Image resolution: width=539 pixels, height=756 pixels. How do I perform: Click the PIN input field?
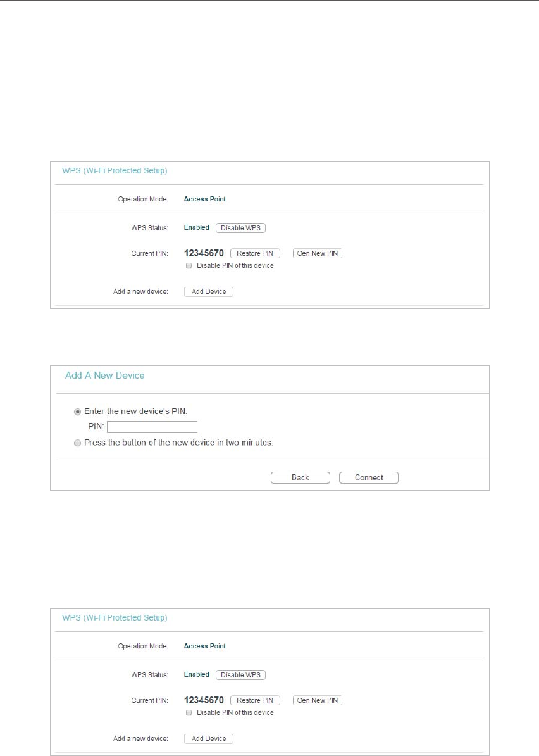(152, 427)
